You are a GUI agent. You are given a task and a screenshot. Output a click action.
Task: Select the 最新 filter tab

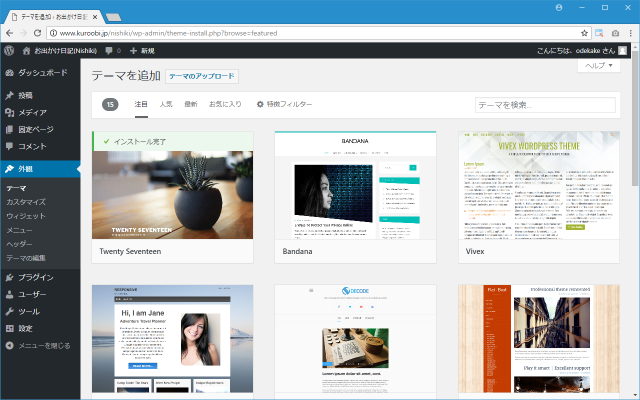pyautogui.click(x=191, y=104)
